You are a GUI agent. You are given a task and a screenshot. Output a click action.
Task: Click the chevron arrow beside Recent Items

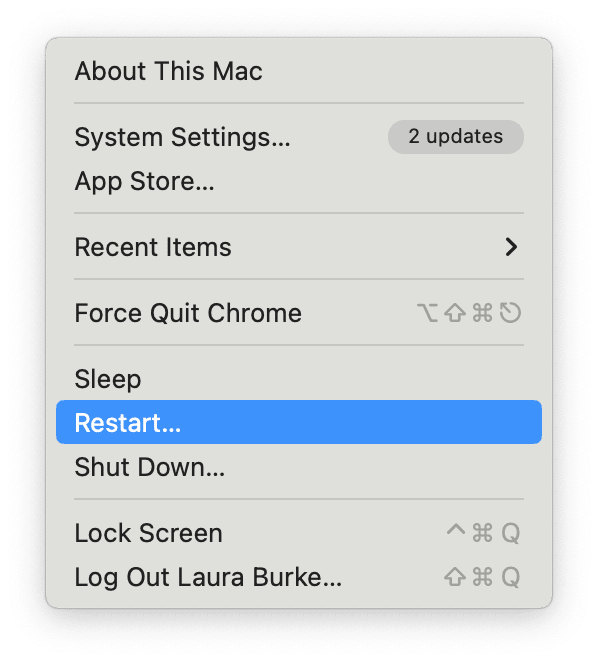(x=511, y=247)
